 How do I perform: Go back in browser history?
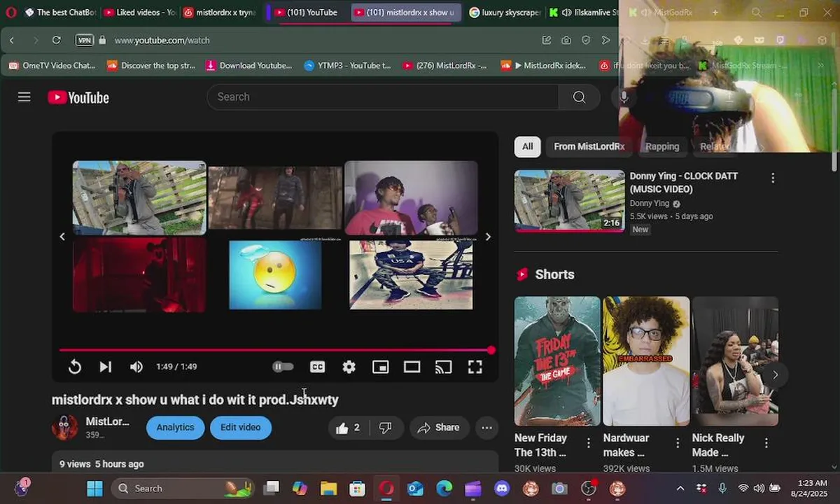click(12, 41)
